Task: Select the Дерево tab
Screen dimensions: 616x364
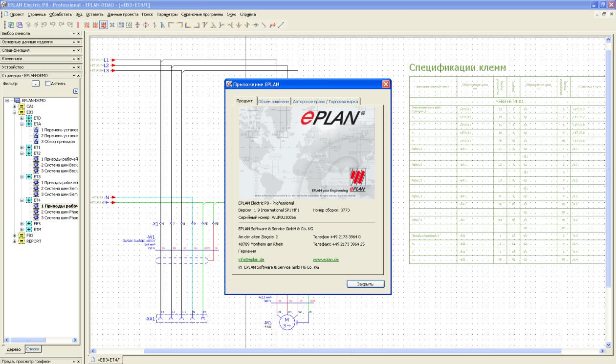Action: 13,349
